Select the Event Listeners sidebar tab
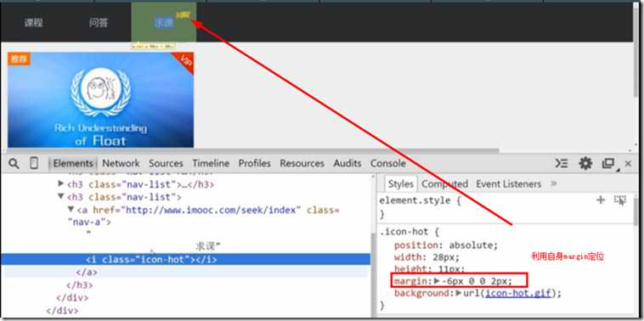Image resolution: width=644 pixels, height=321 pixels. [508, 184]
